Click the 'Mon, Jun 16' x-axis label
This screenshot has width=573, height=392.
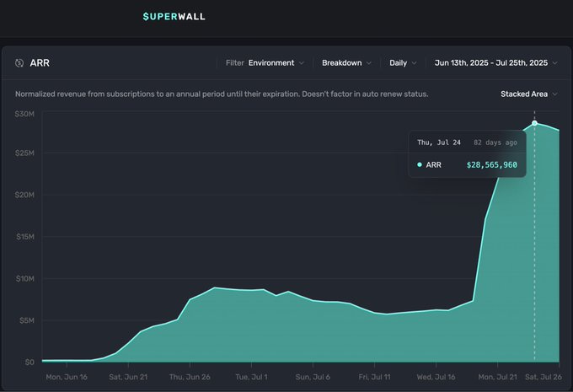tap(67, 377)
